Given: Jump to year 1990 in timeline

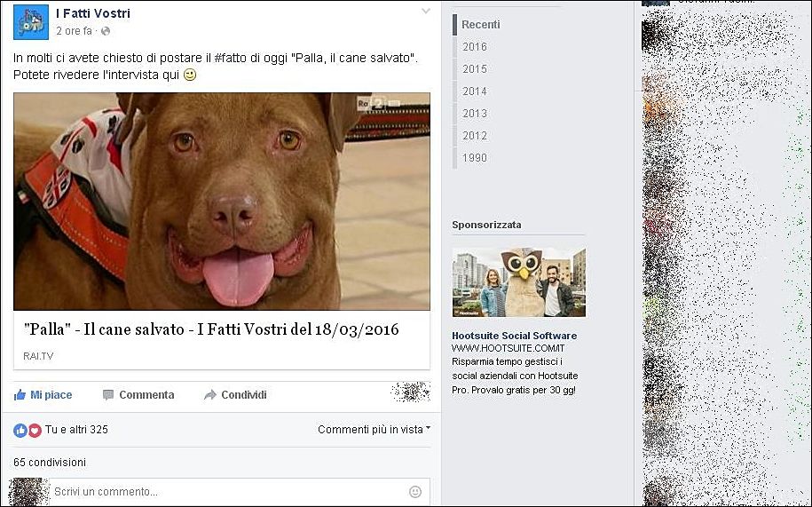Looking at the screenshot, I should pos(474,158).
